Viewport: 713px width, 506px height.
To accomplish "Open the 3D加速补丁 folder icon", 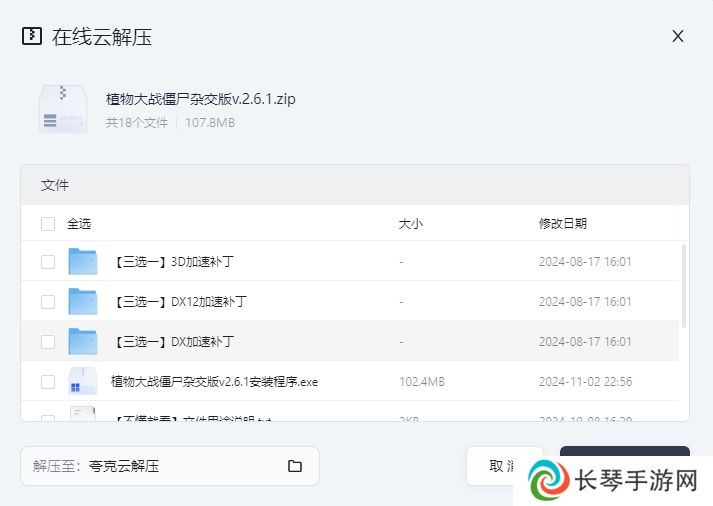I will coord(83,261).
